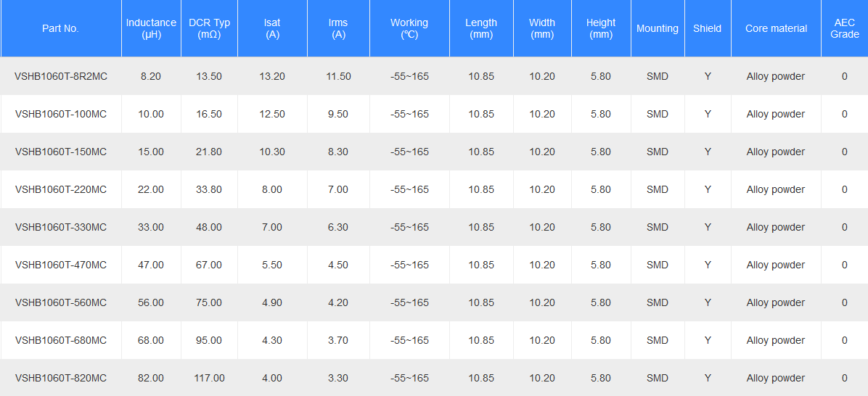Click the Isat value 13.20
868x396 pixels.
click(272, 76)
